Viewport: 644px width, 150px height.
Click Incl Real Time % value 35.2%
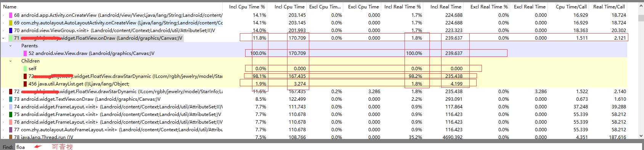click(x=415, y=137)
